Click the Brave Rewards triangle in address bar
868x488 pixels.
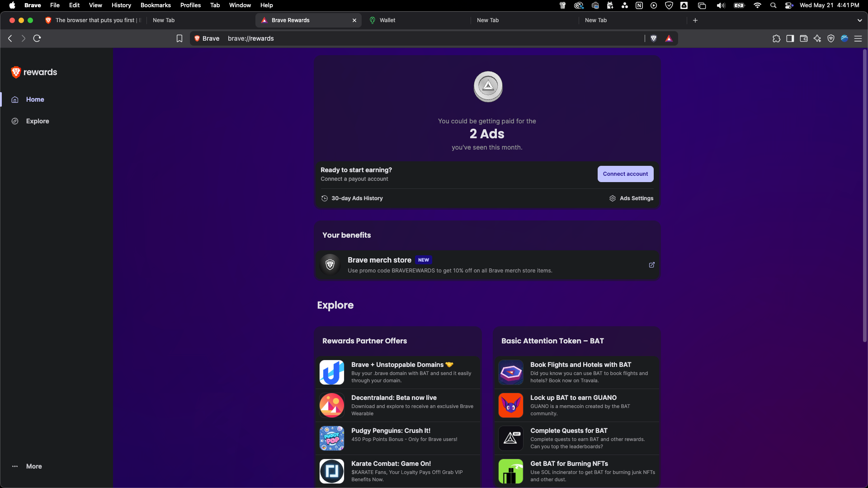[669, 38]
